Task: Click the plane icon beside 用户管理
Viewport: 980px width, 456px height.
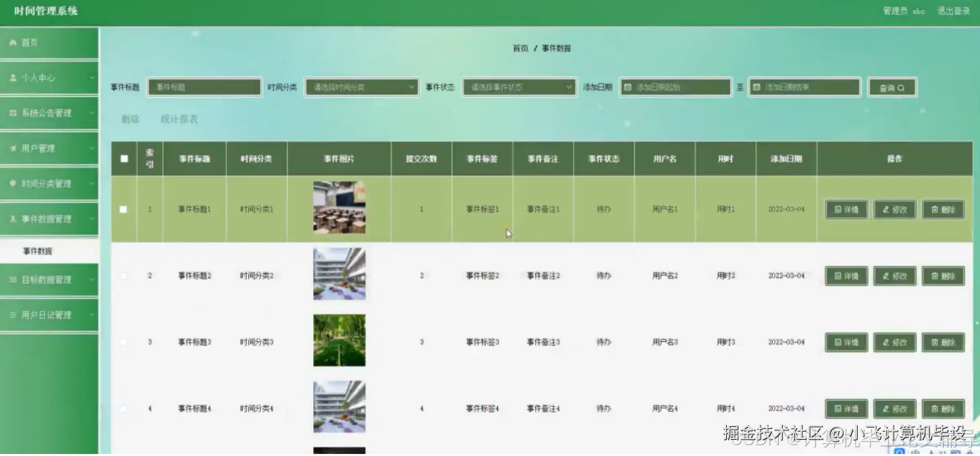Action: coord(13,148)
